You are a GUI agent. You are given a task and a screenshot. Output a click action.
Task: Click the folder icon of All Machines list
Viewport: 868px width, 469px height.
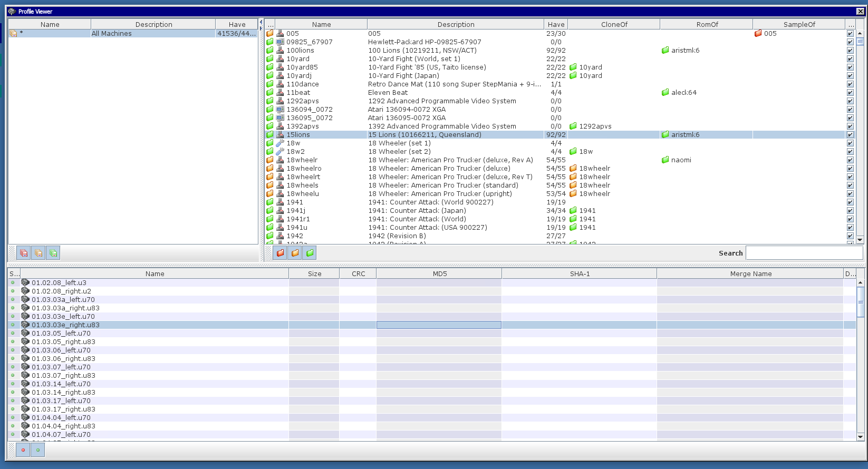coord(14,33)
